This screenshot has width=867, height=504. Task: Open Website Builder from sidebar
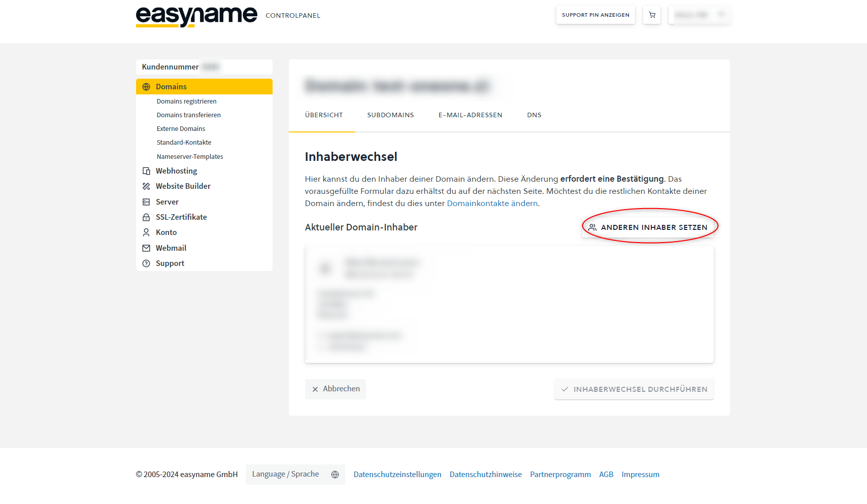click(x=183, y=186)
